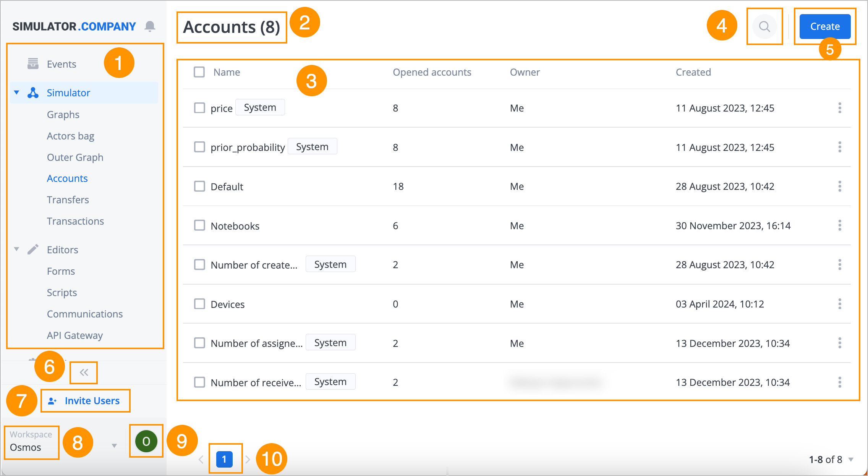Open more options for Devices row

click(840, 304)
